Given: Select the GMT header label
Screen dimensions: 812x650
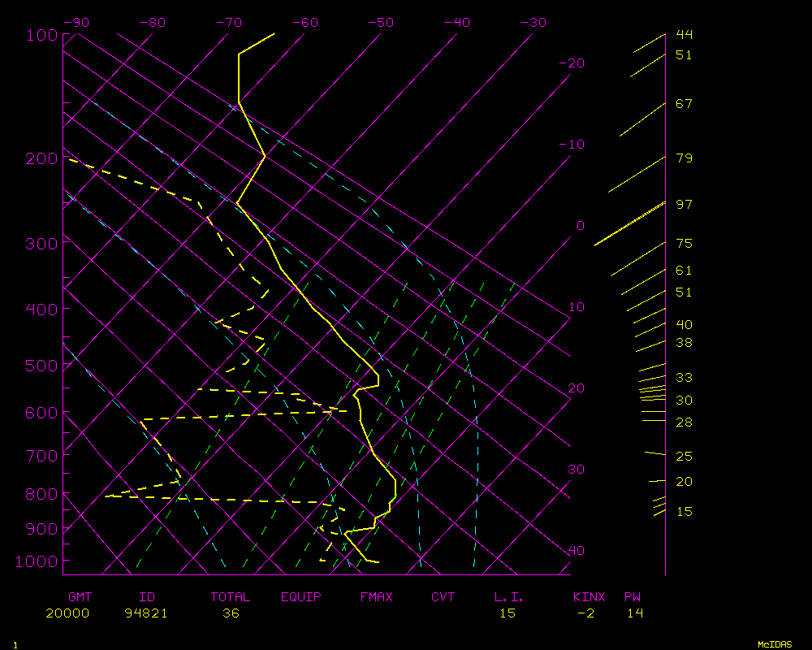Looking at the screenshot, I should point(80,597).
